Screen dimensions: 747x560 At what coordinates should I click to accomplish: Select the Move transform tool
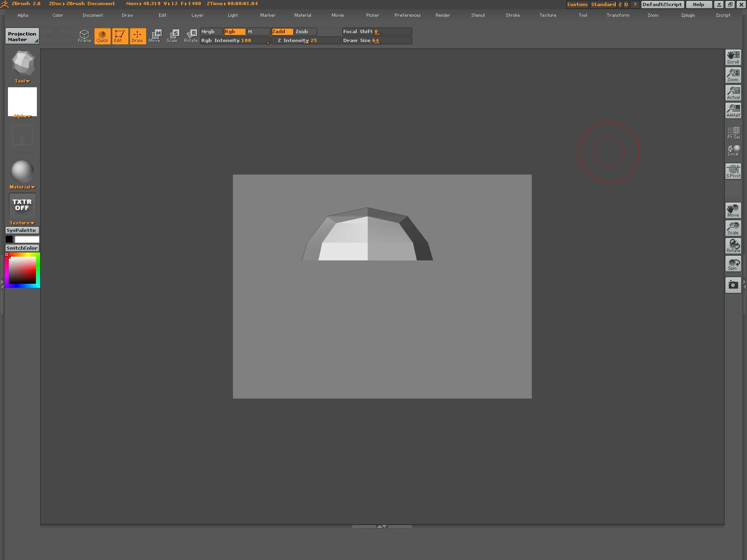155,36
